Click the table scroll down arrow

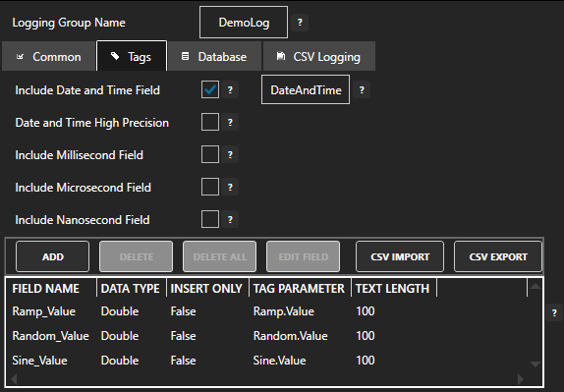click(x=536, y=364)
